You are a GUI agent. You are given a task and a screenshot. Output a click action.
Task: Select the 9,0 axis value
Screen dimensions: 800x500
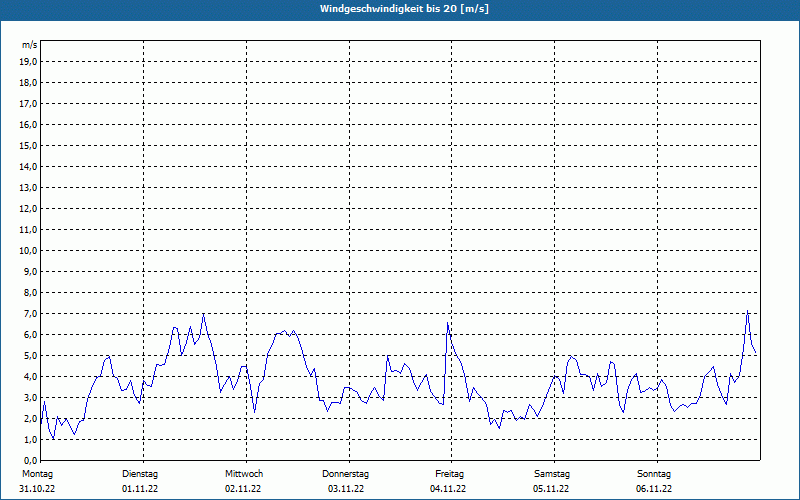(x=31, y=271)
